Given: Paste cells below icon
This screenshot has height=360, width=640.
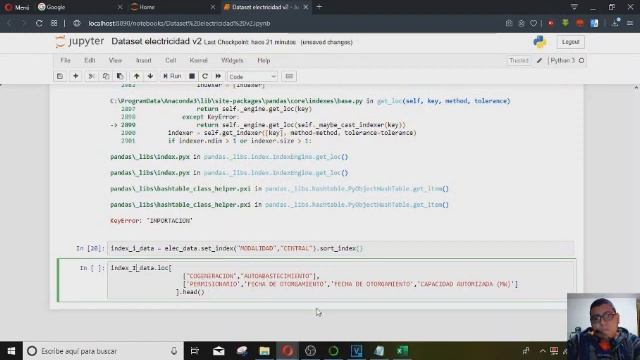Looking at the screenshot, I should (120, 76).
